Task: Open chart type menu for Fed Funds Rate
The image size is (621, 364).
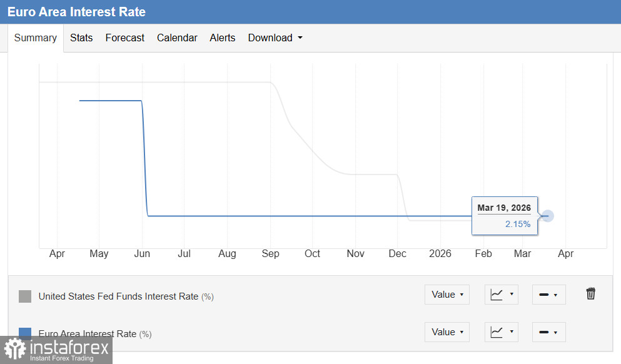Action: tap(502, 295)
